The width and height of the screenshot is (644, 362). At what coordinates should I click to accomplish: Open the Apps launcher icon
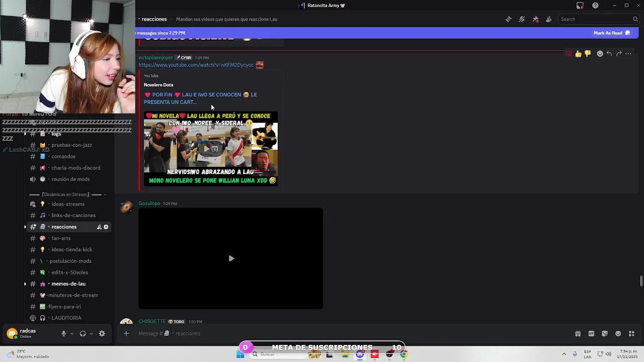pyautogui.click(x=631, y=333)
